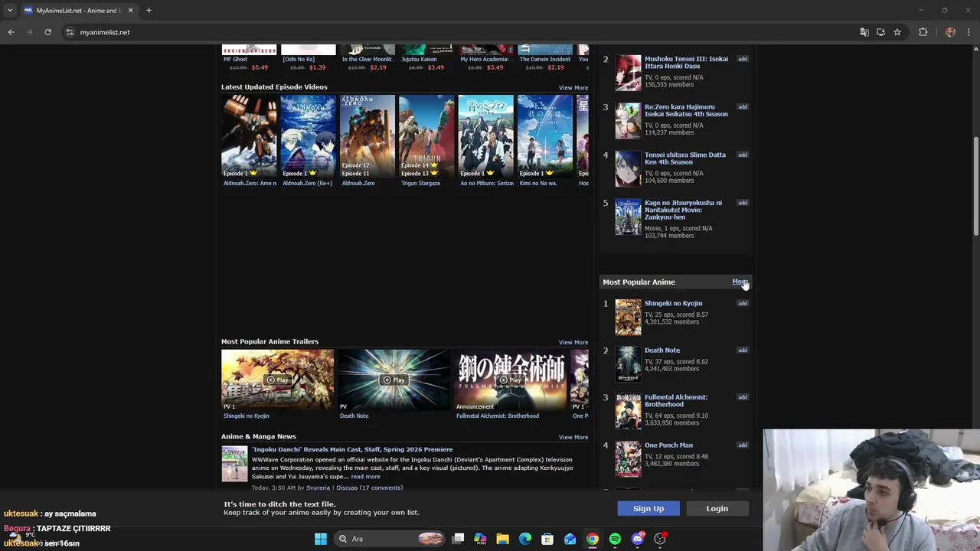Click read more on Ingoku Danchi news
Screen dimensions: 980x551
click(365, 477)
